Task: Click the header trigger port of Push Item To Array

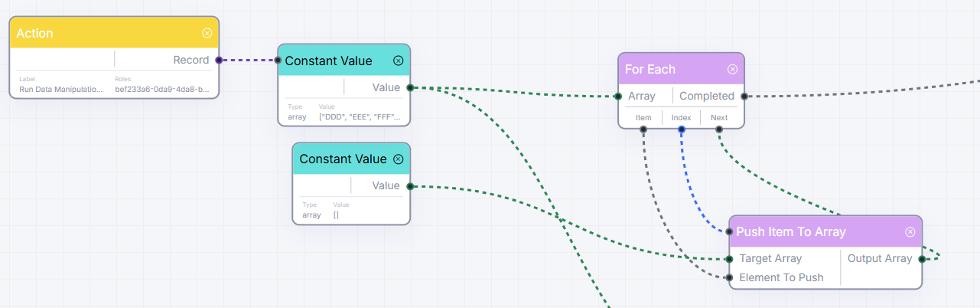Action: pos(730,231)
